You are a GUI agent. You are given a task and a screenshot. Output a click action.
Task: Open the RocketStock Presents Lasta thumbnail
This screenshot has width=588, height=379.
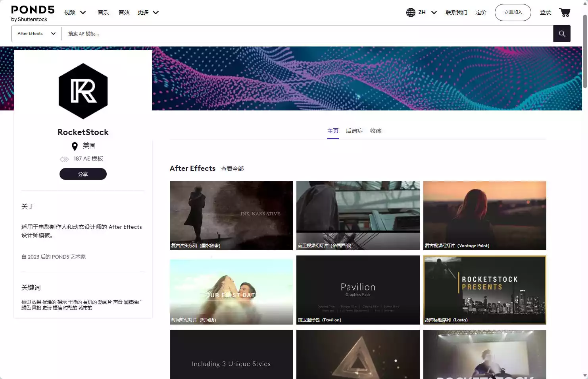click(x=485, y=290)
